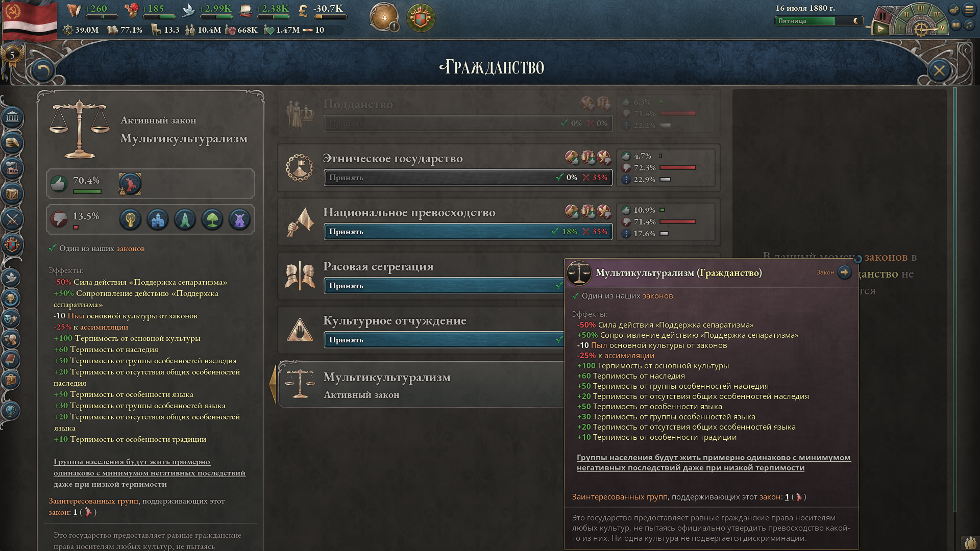980x551 pixels.
Task: Open the law details arrow in tooltip
Action: [845, 272]
